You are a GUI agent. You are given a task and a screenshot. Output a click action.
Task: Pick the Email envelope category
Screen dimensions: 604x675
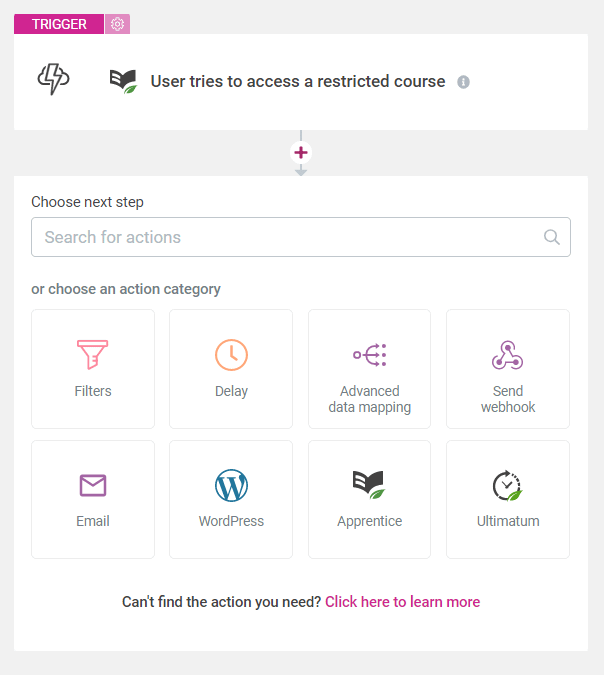click(93, 499)
